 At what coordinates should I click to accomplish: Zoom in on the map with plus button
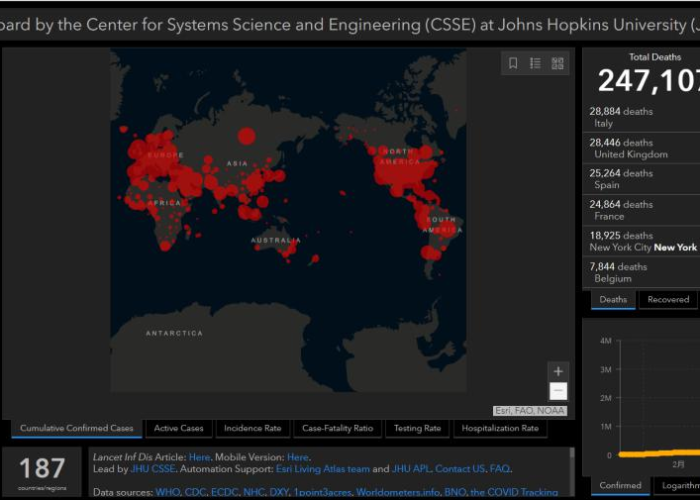coord(558,371)
